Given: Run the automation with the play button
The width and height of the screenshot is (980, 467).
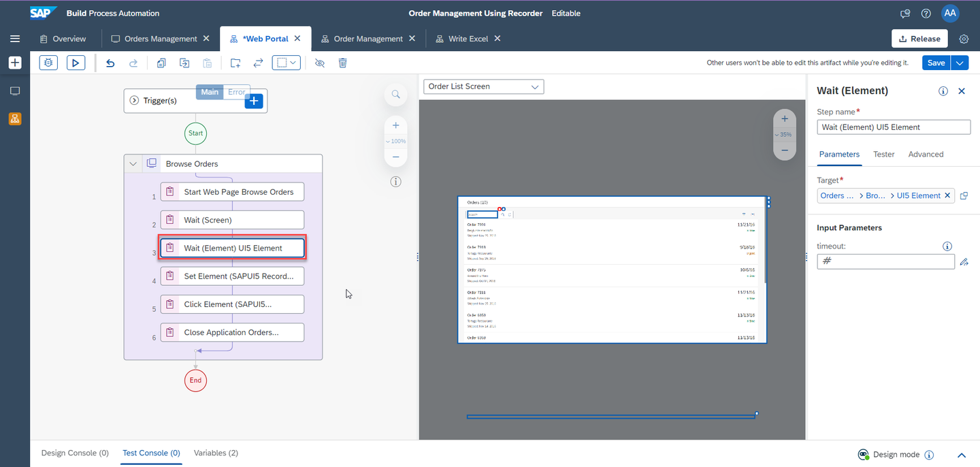Looking at the screenshot, I should pyautogui.click(x=76, y=63).
